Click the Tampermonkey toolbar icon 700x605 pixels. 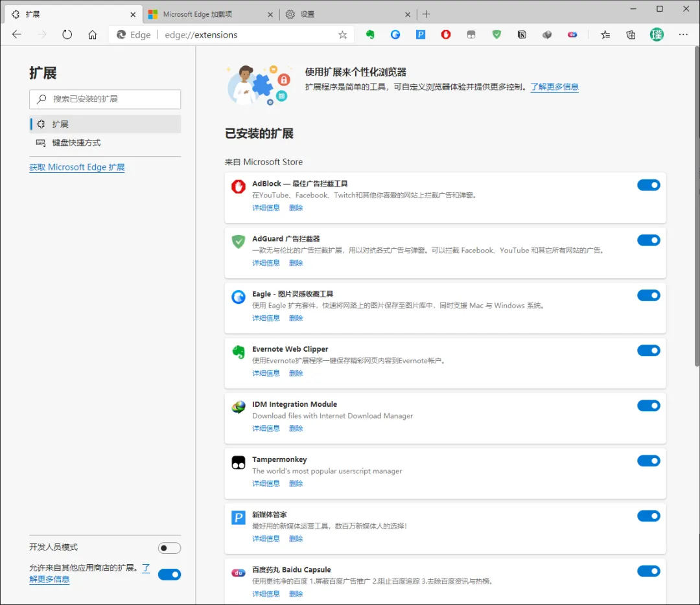[471, 34]
